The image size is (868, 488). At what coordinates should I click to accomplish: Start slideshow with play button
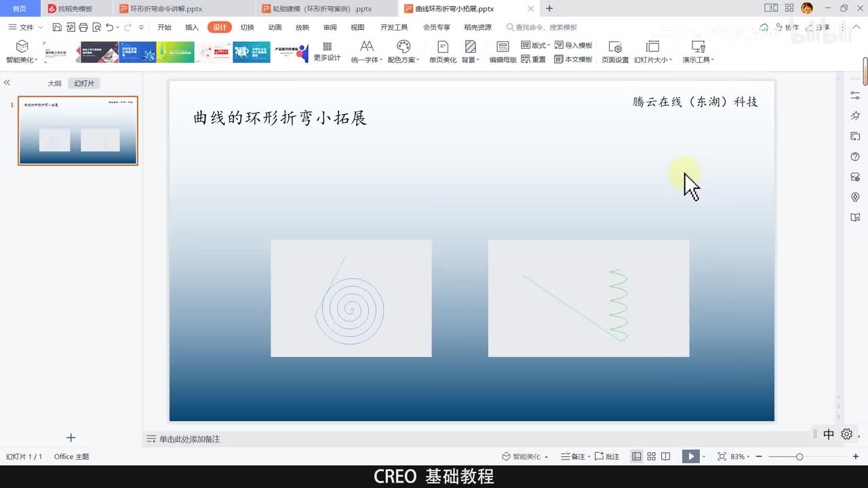tap(690, 457)
